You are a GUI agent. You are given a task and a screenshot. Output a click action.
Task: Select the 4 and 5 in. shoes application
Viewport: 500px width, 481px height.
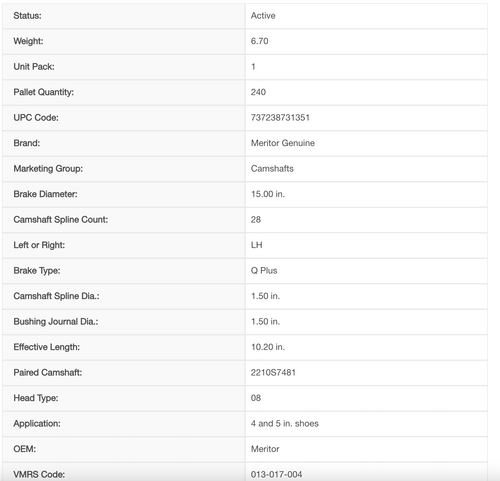pyautogui.click(x=285, y=423)
